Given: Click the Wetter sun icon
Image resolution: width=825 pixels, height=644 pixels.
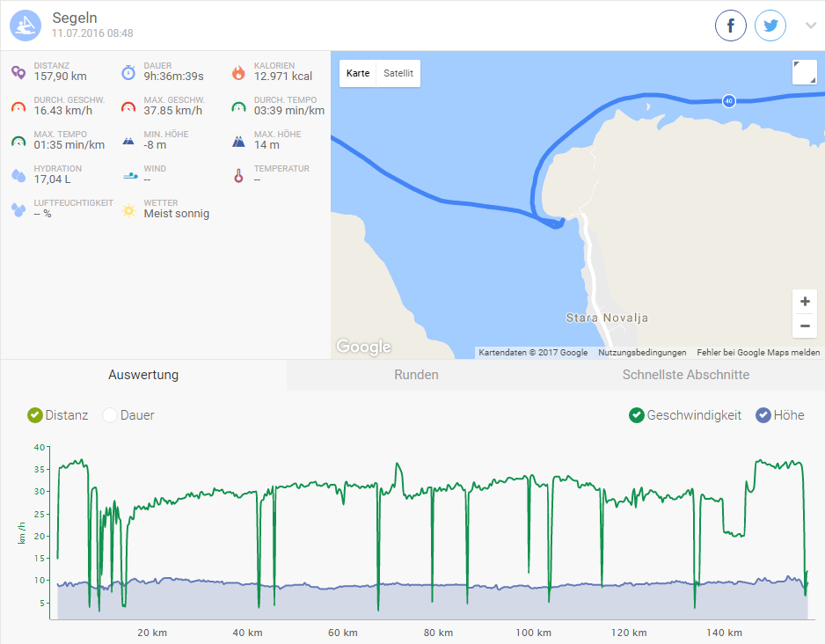Looking at the screenshot, I should click(x=128, y=209).
